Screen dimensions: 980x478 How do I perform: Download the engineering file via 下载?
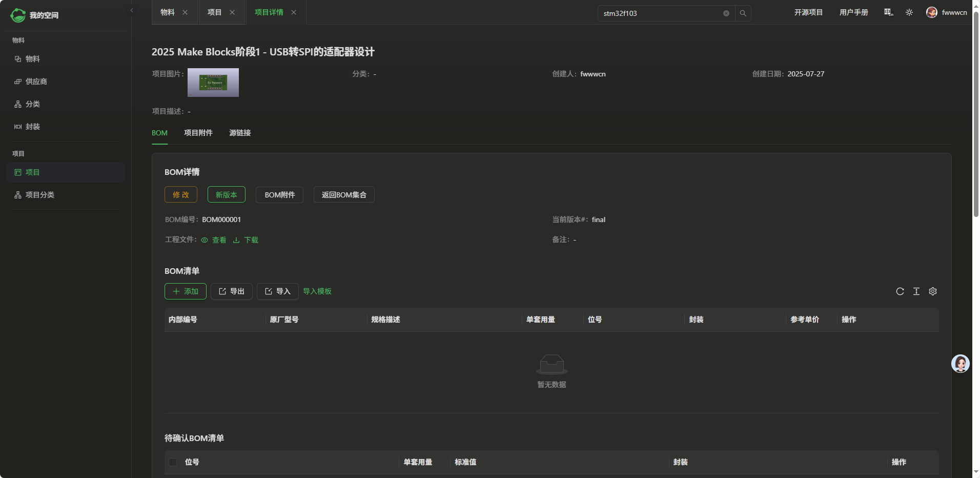[246, 240]
